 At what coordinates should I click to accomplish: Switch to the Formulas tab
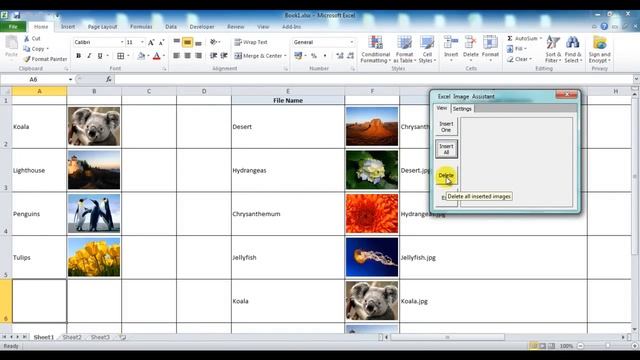click(x=141, y=27)
